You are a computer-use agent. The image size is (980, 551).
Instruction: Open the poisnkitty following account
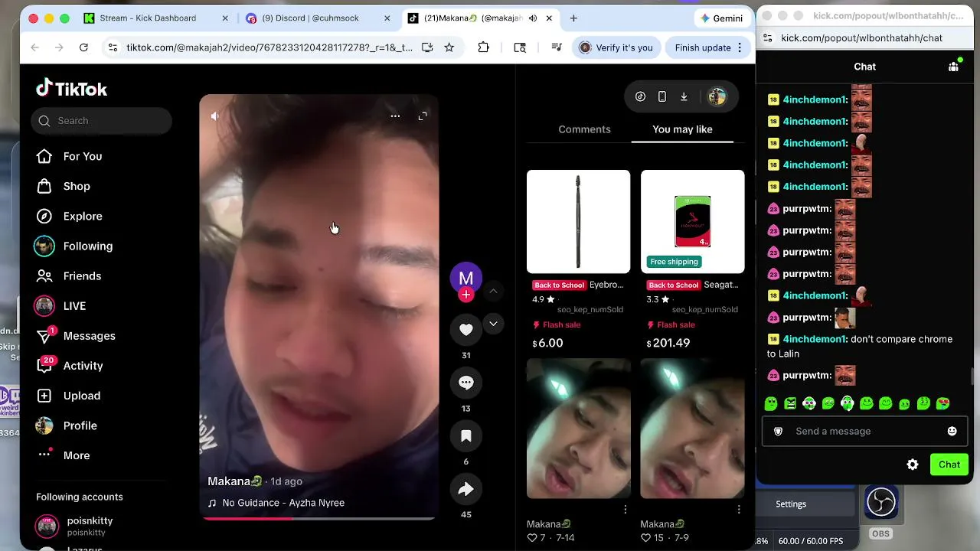pos(74,527)
